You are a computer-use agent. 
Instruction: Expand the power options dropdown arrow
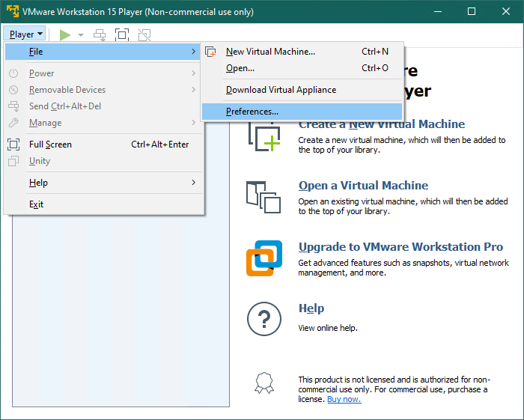pyautogui.click(x=81, y=34)
